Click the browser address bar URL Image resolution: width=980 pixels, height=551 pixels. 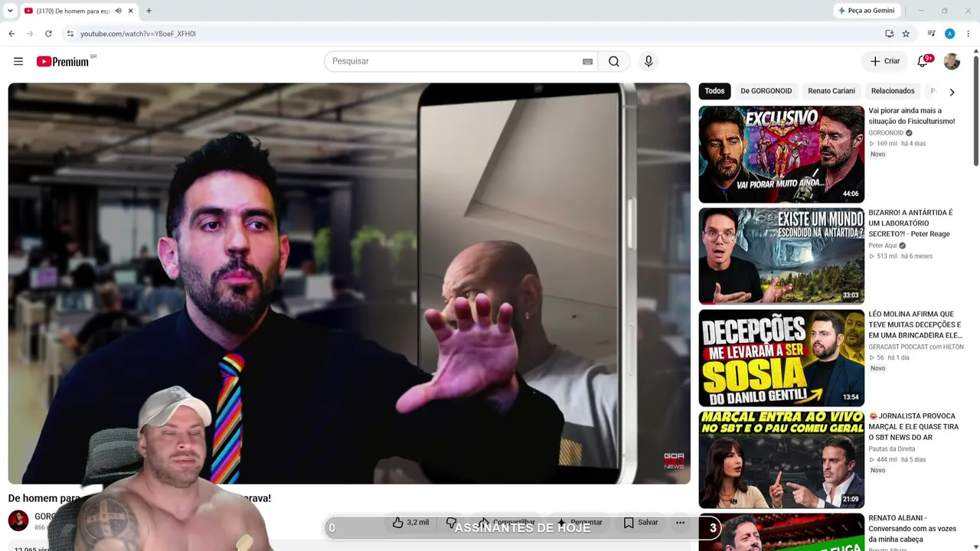click(138, 34)
